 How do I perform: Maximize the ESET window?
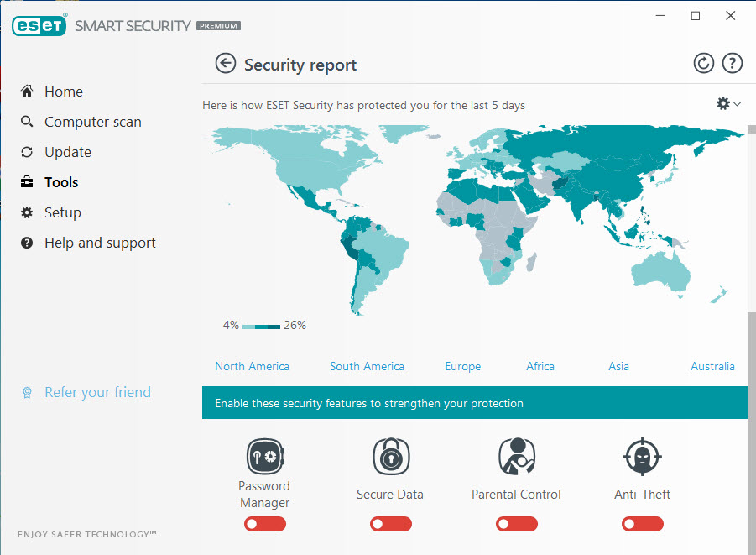click(x=696, y=15)
